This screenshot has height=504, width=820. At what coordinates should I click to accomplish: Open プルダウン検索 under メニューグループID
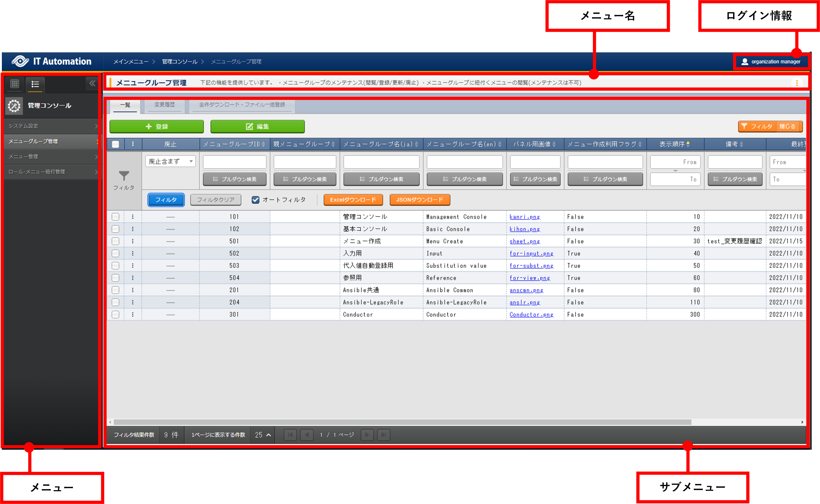point(234,179)
